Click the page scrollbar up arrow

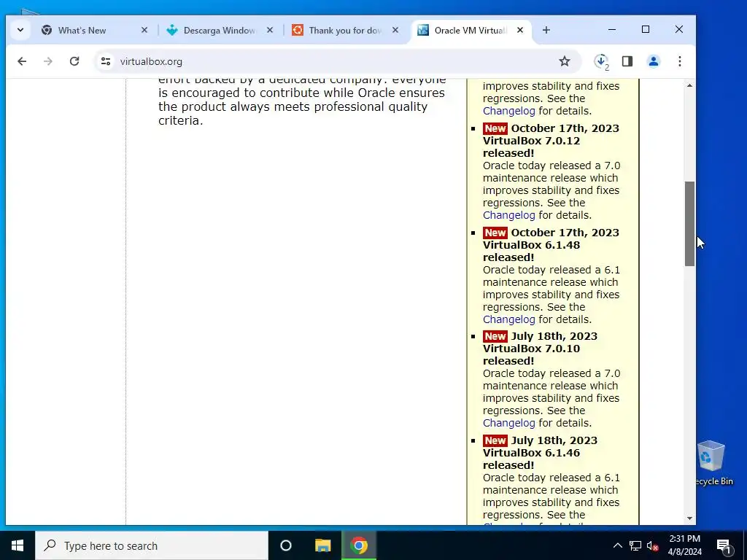[x=689, y=86]
